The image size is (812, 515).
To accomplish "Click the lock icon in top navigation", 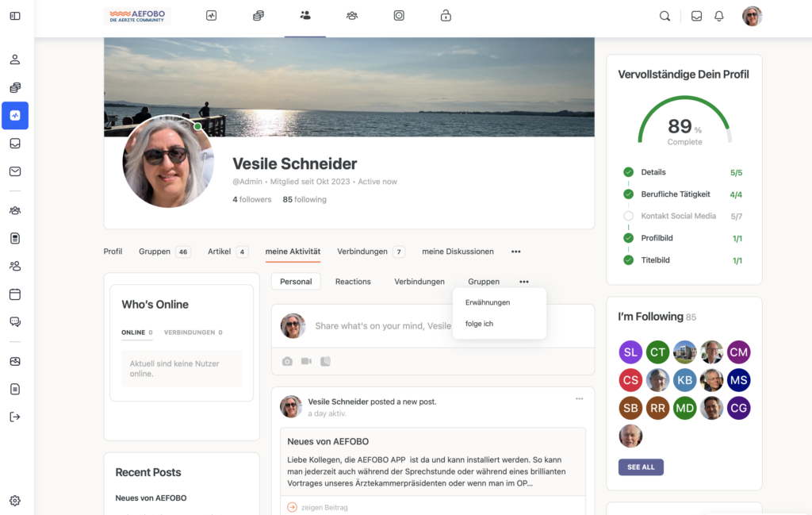I will (x=446, y=15).
